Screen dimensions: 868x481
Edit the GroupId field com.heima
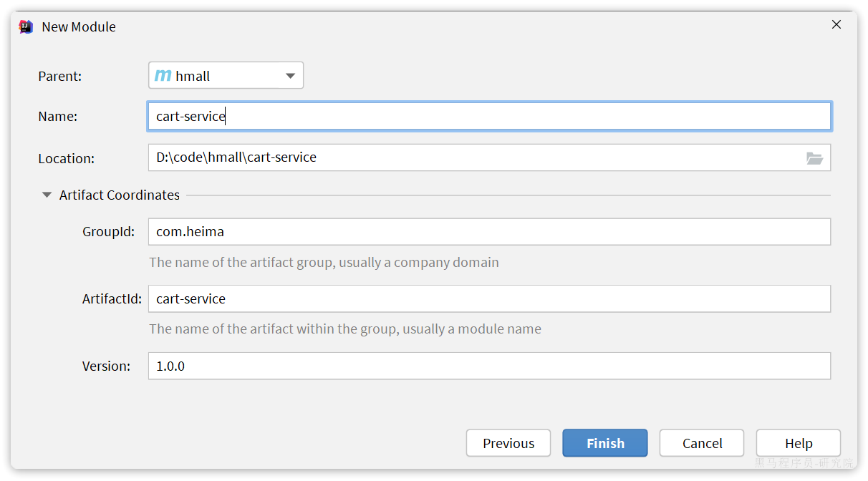pos(489,232)
